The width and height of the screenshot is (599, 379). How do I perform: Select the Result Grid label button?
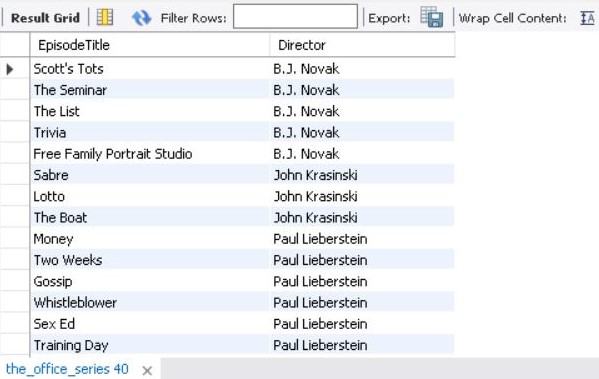point(45,18)
